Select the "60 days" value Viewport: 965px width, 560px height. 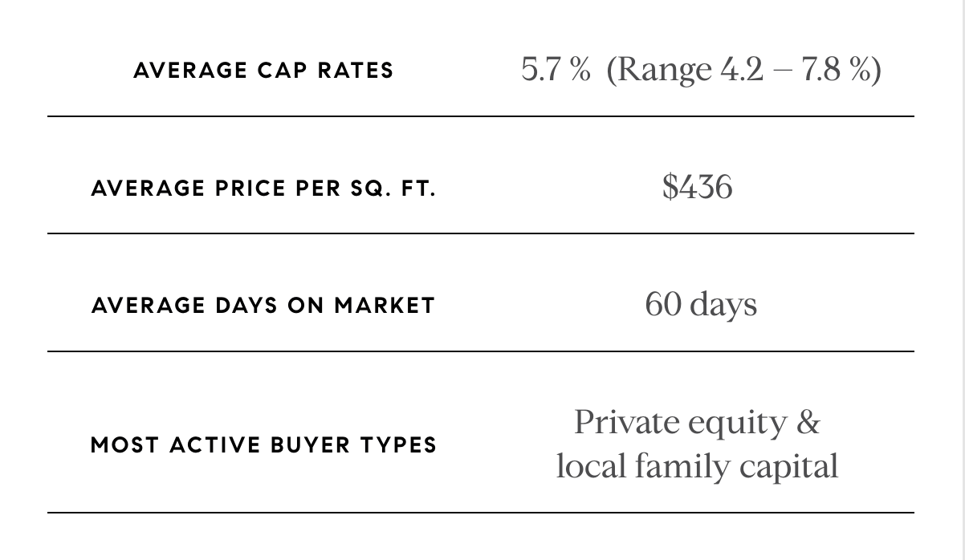coord(700,304)
